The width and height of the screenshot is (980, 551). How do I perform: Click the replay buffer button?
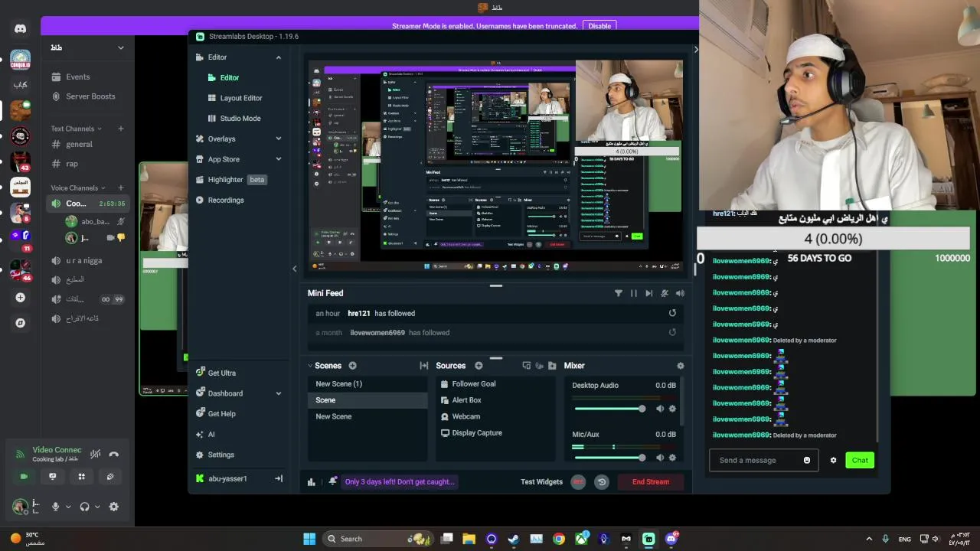(x=602, y=482)
